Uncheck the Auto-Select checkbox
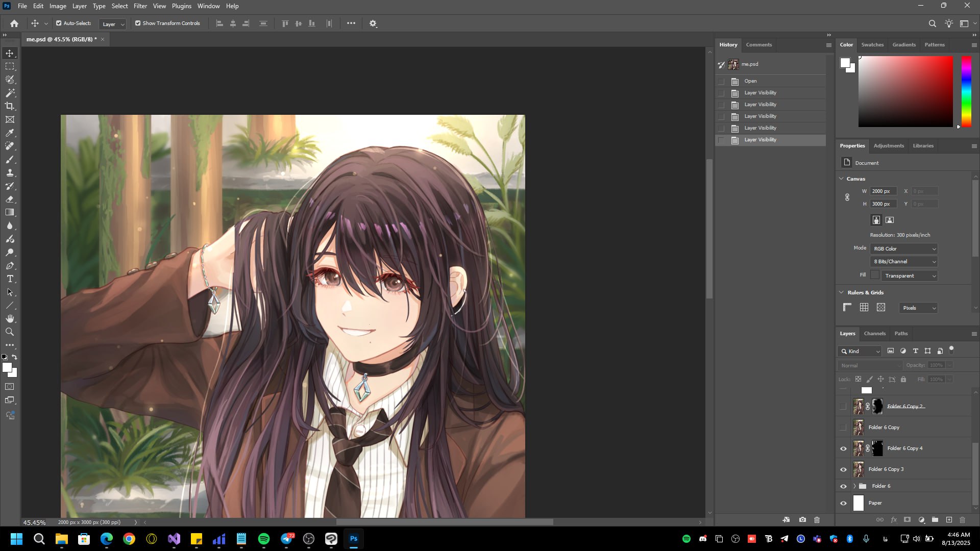This screenshot has height=551, width=980. (x=59, y=23)
